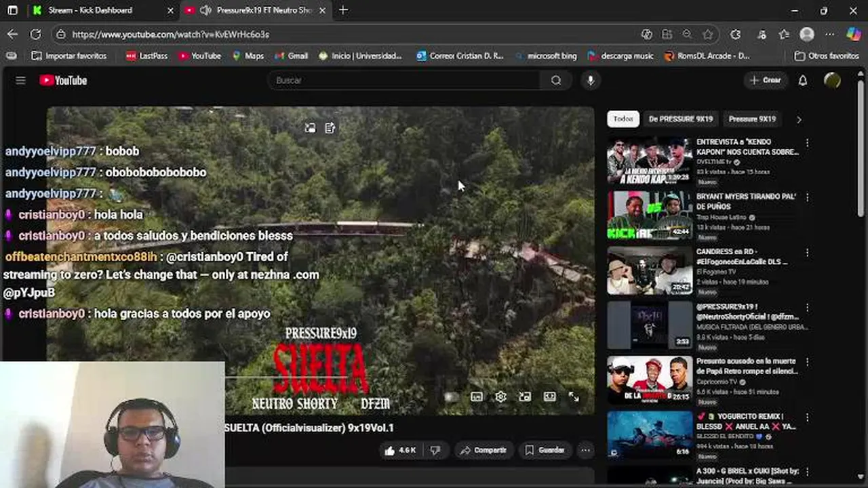
Task: Open Edge settings and more ellipsis
Action: [830, 34]
